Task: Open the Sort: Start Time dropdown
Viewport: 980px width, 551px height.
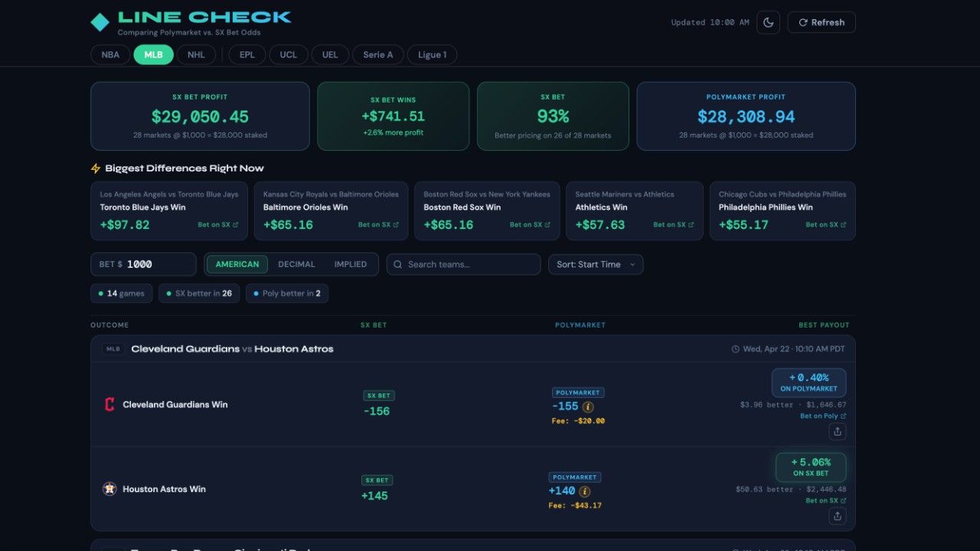Action: (596, 264)
